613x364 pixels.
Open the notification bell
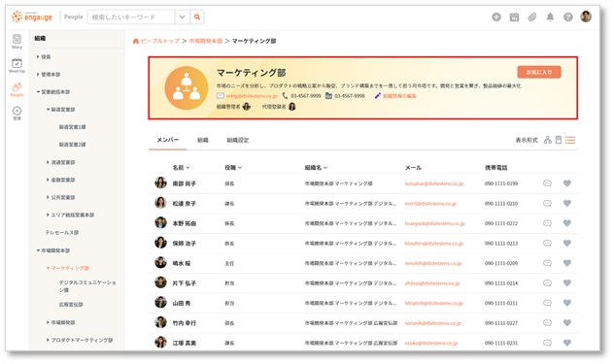pyautogui.click(x=550, y=17)
